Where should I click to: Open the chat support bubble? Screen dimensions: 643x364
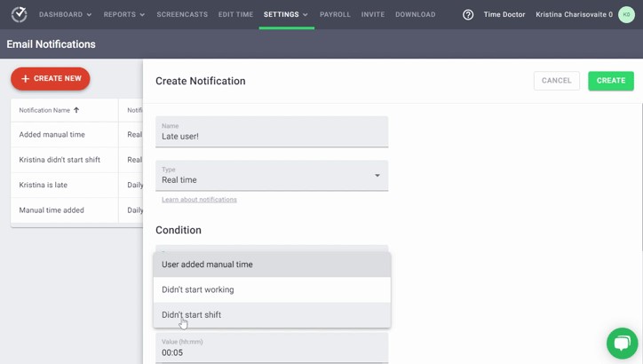(622, 343)
